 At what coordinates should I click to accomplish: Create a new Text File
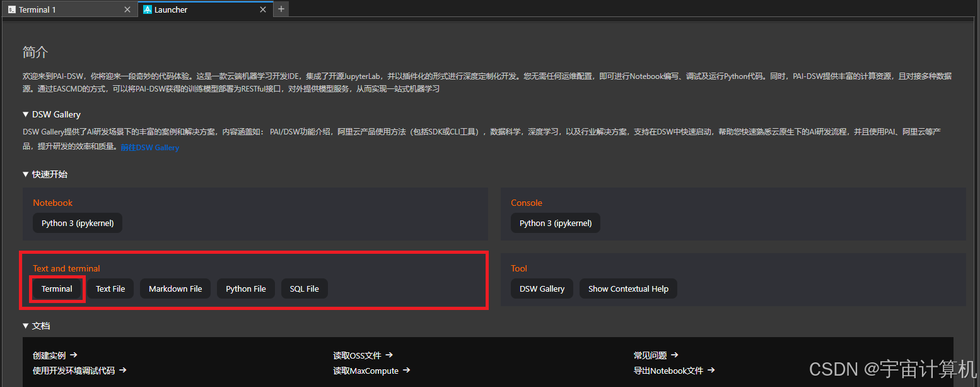click(110, 289)
